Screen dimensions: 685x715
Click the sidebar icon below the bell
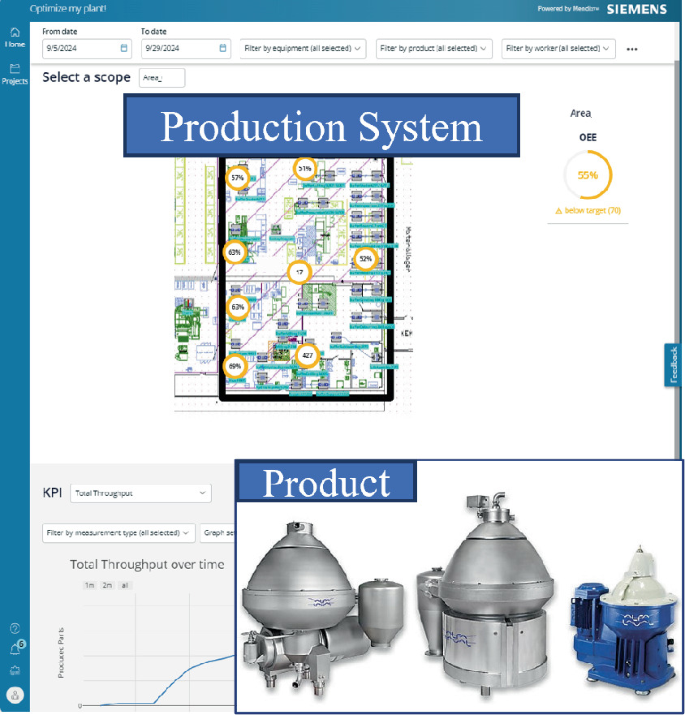tap(15, 671)
